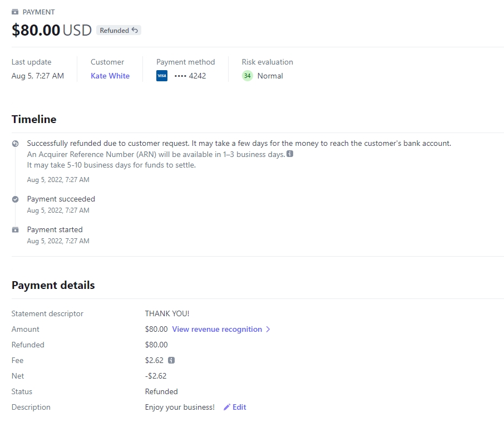Click the Enjoy your business! description text
Screen dimensions: 504x422
(180, 407)
